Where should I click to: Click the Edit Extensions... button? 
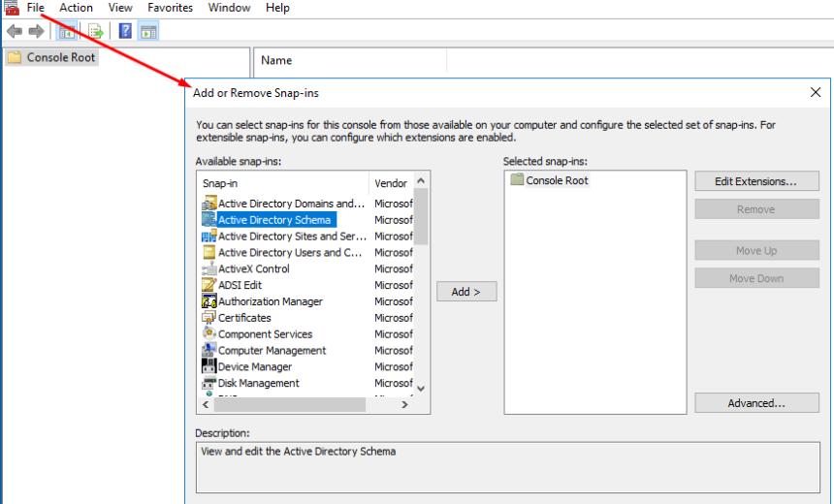pyautogui.click(x=756, y=181)
